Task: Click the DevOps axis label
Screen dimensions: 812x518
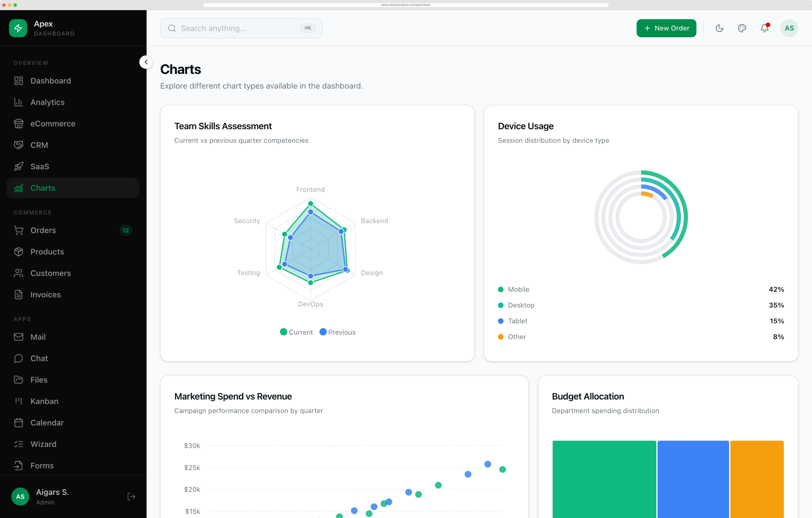Action: tap(310, 304)
